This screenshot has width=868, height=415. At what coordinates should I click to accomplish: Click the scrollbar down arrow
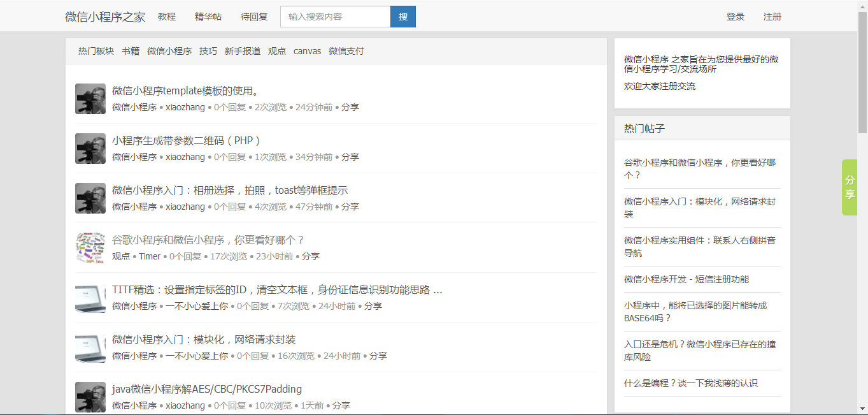(x=862, y=409)
